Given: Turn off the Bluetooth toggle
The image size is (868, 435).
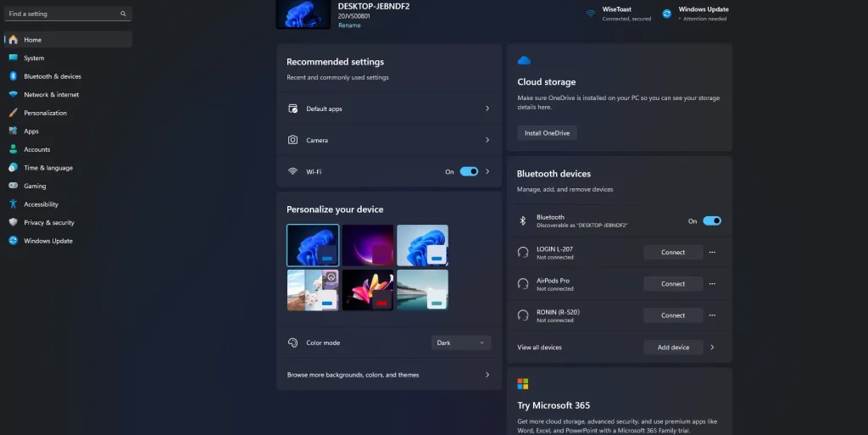Looking at the screenshot, I should tap(712, 220).
